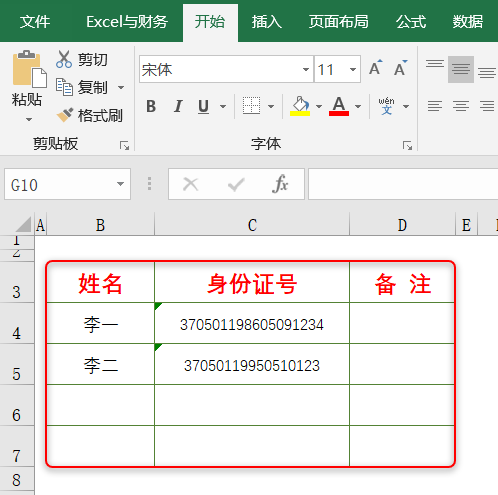Viewport: 498px width, 495px height.
Task: Click inside the formula bar input
Action: coord(403,184)
